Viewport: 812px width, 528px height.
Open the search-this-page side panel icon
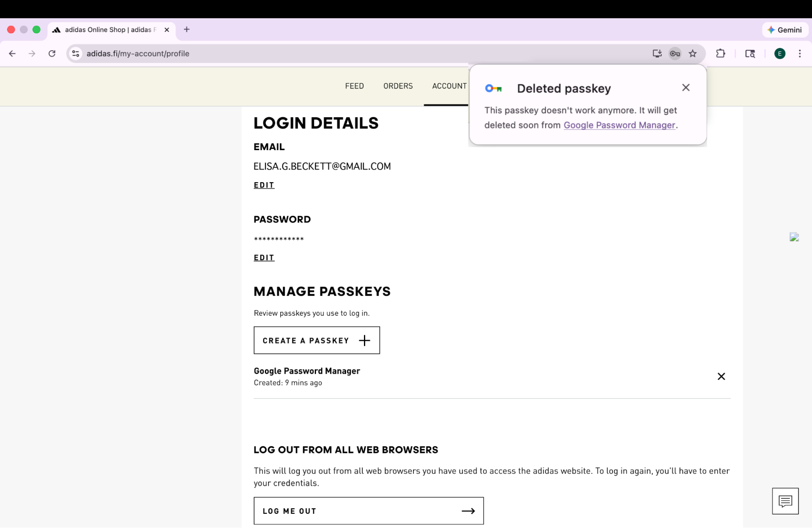pyautogui.click(x=750, y=53)
